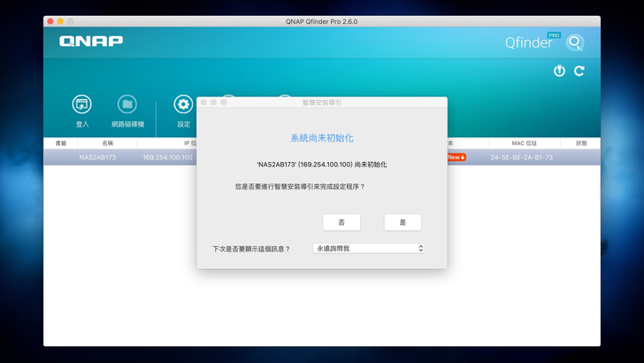Image resolution: width=644 pixels, height=363 pixels.
Task: Click the QNAP logo
Action: [x=91, y=41]
